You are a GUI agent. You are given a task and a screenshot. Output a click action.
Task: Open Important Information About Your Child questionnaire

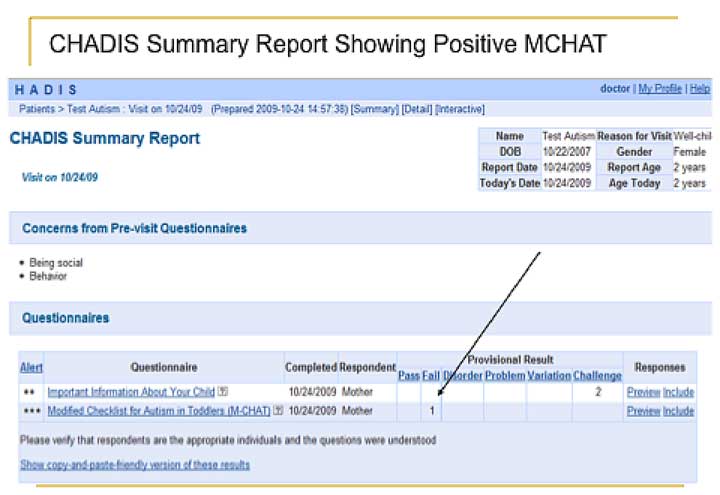131,392
